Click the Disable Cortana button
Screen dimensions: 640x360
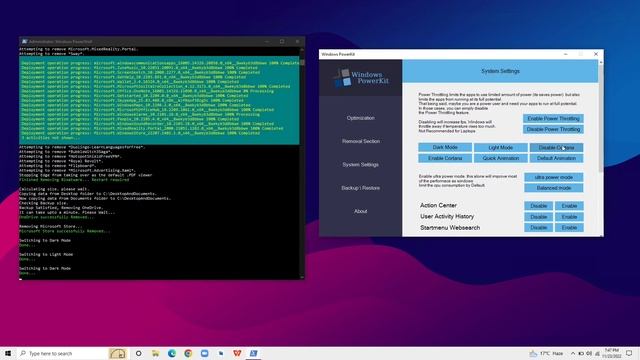coord(556,147)
